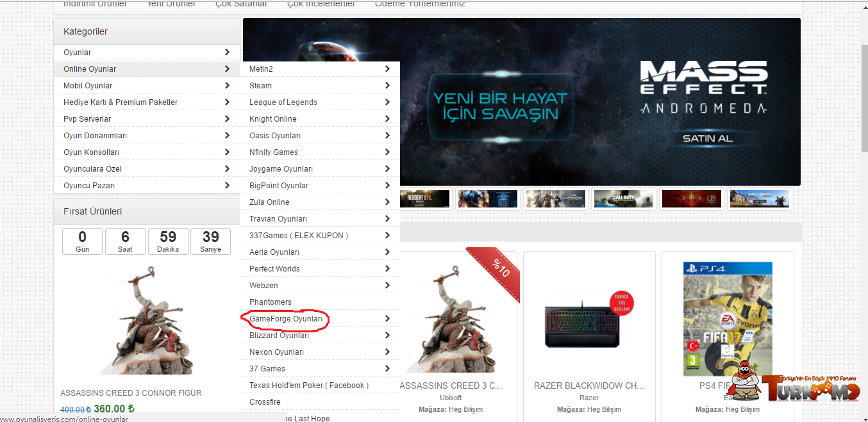The image size is (868, 422).
Task: Click SATIN AL on Mass Effect banner
Action: coord(707,138)
